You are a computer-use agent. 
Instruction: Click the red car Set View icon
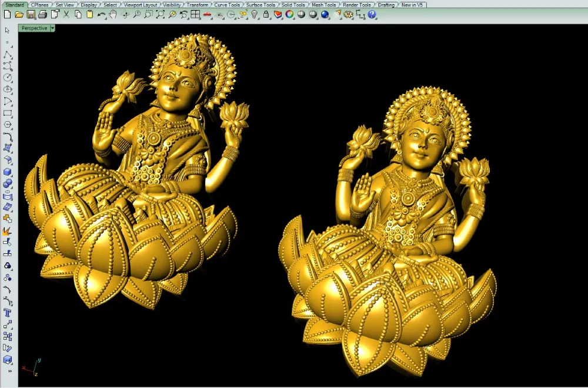pos(207,15)
